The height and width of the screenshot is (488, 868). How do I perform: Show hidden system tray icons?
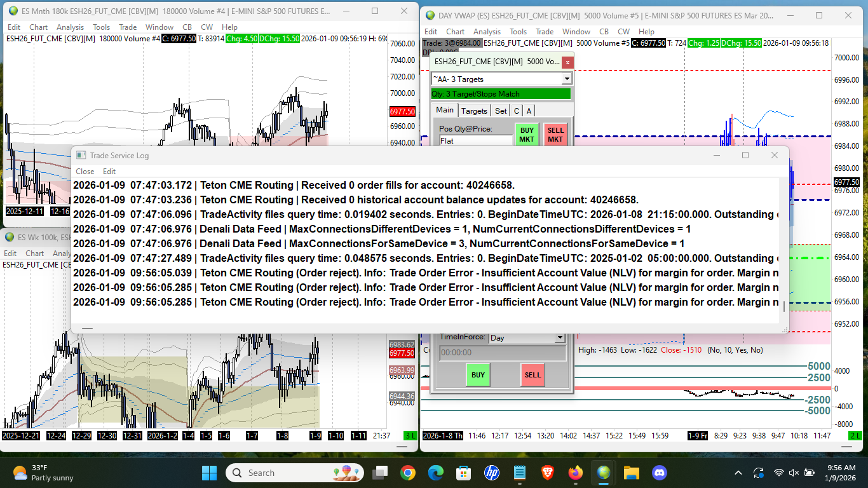(x=738, y=473)
